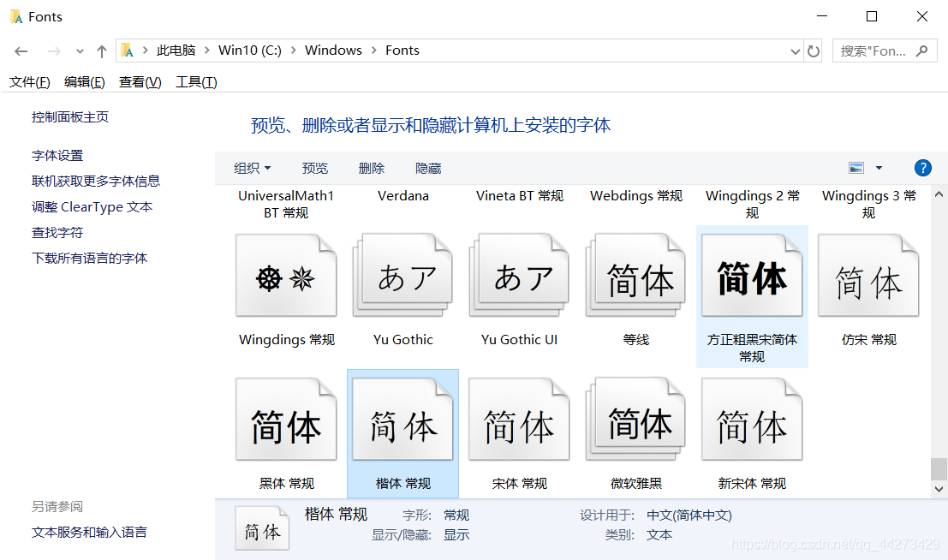
Task: Select the 方正粗黑宋简体 font icon
Action: click(x=752, y=275)
